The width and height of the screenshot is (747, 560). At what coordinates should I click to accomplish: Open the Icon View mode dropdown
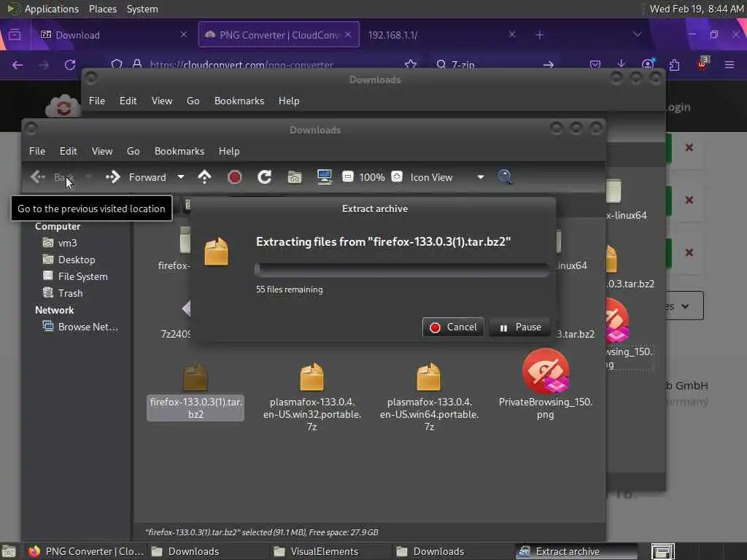[x=447, y=177]
